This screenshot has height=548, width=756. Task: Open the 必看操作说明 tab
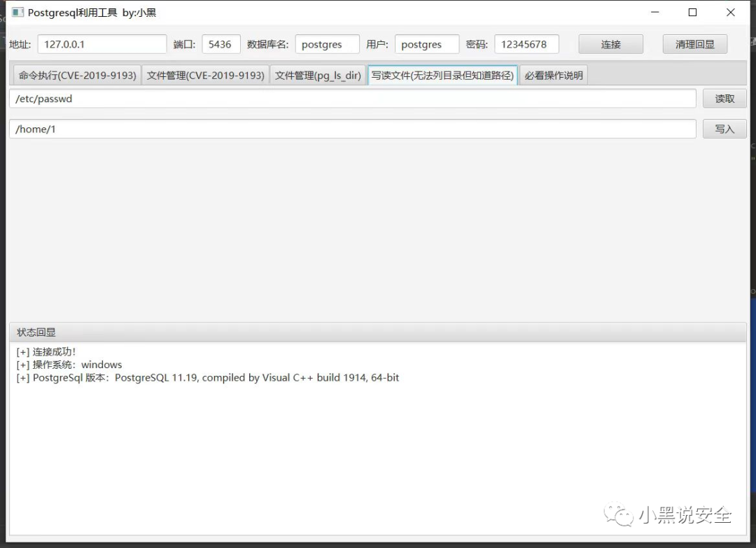click(554, 76)
